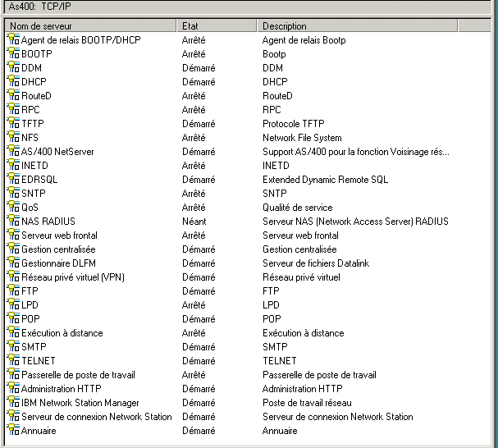Sort by Etat column header

coord(217,25)
